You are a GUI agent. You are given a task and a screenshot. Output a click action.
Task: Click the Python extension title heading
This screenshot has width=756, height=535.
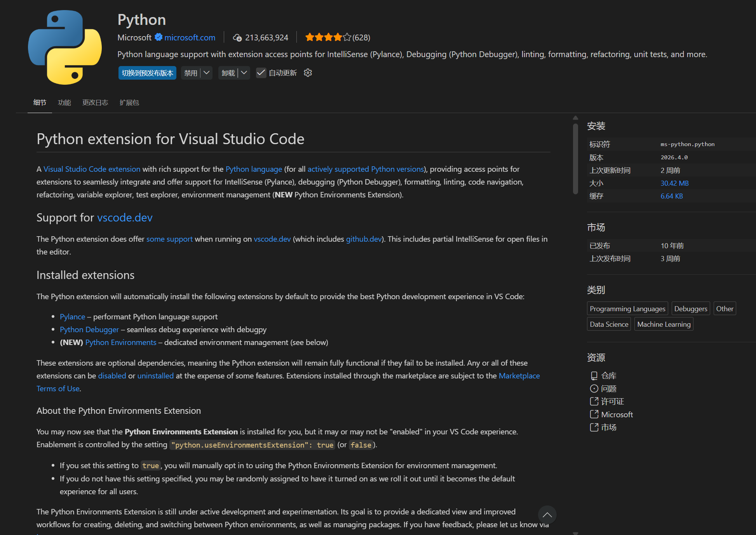pyautogui.click(x=142, y=19)
